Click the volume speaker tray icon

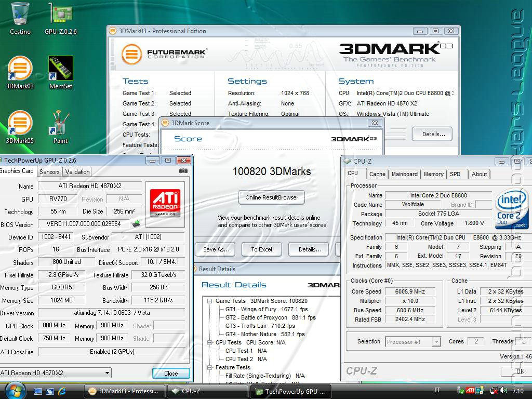[x=503, y=391]
